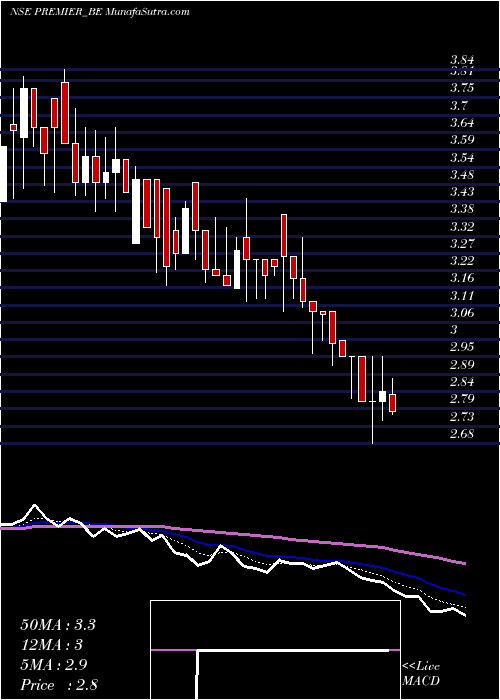Click the tall white candle near 3.27
The width and height of the screenshot is (500, 700).
[x=237, y=269]
